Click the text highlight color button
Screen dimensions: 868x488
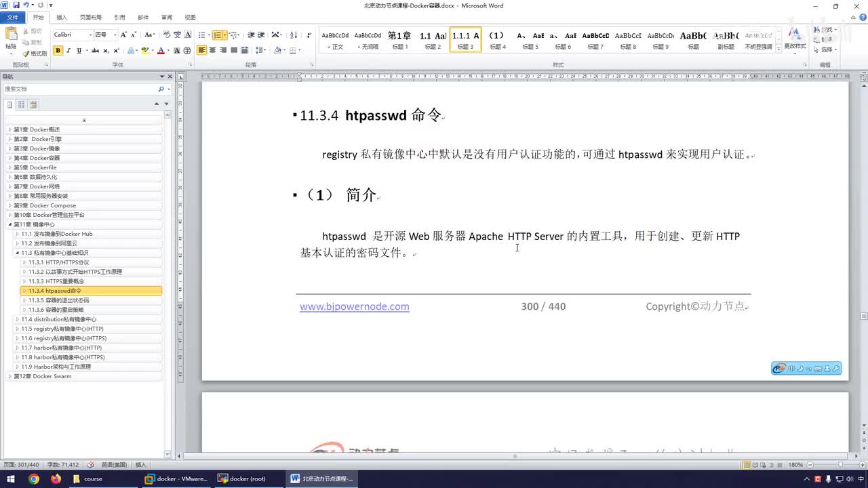coord(144,50)
